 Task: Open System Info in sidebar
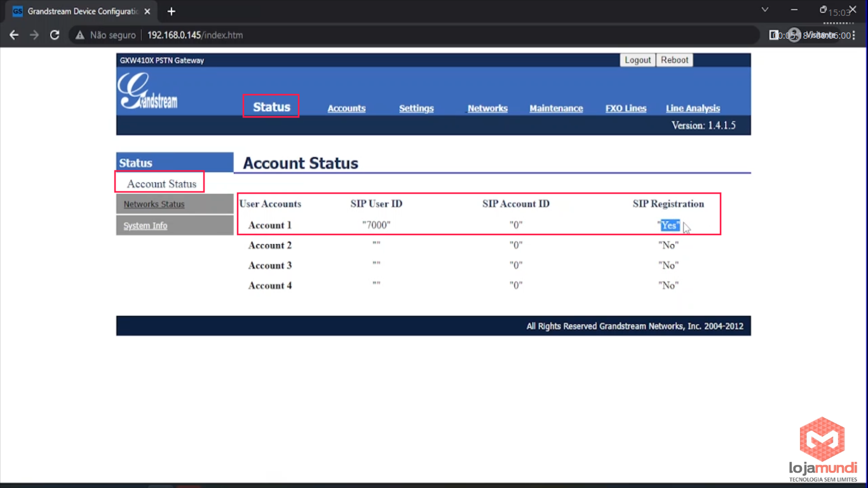[x=146, y=226]
